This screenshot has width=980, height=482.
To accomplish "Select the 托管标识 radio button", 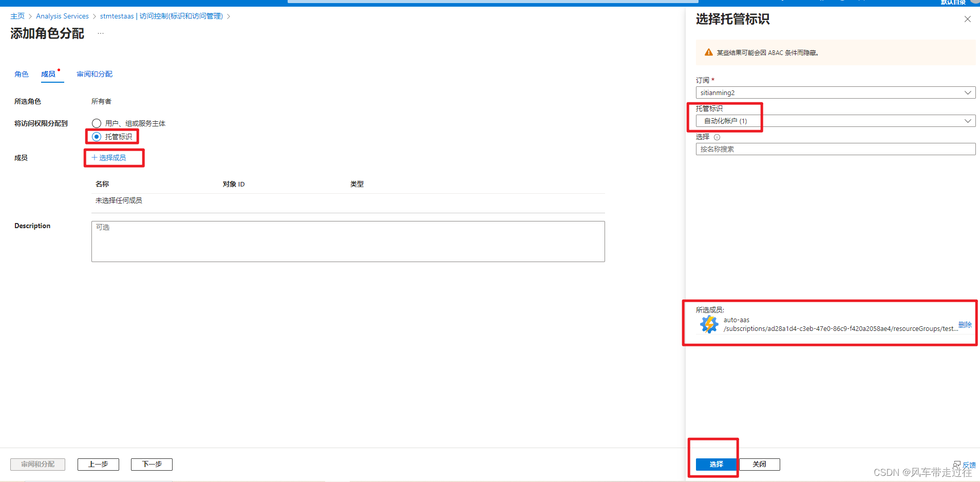I will [97, 137].
